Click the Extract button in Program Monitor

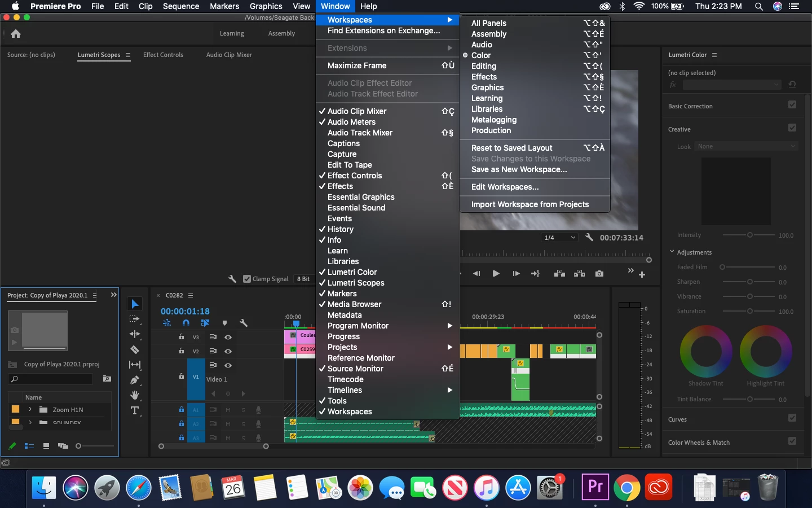[579, 273]
